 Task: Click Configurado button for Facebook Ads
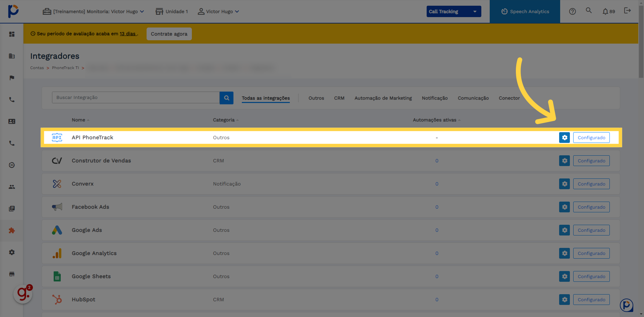coord(591,207)
